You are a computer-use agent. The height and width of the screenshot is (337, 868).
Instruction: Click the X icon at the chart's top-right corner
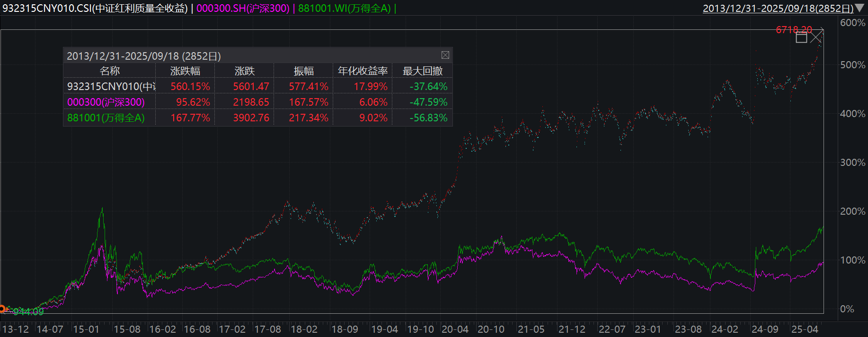click(x=816, y=37)
